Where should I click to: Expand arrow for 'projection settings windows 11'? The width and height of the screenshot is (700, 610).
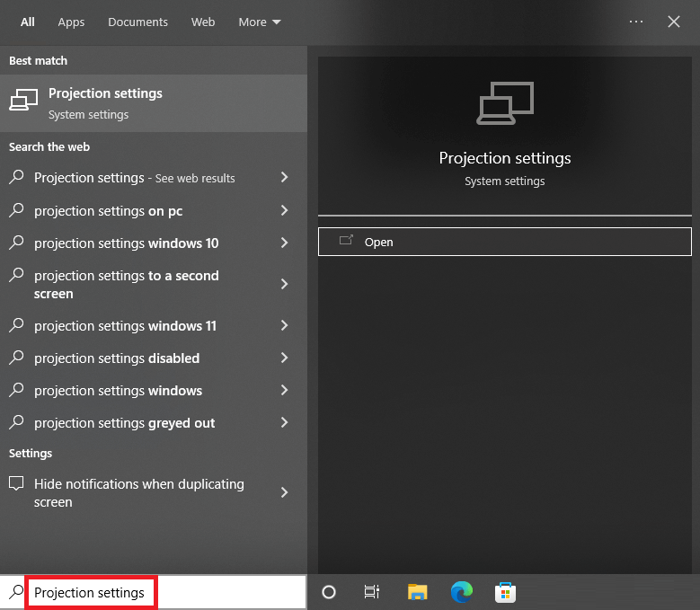coord(284,325)
